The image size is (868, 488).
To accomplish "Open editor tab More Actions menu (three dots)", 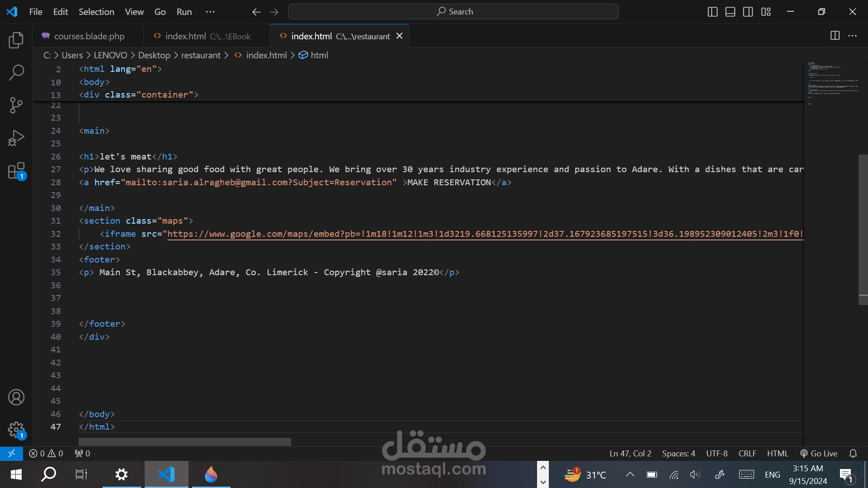I will click(x=853, y=36).
